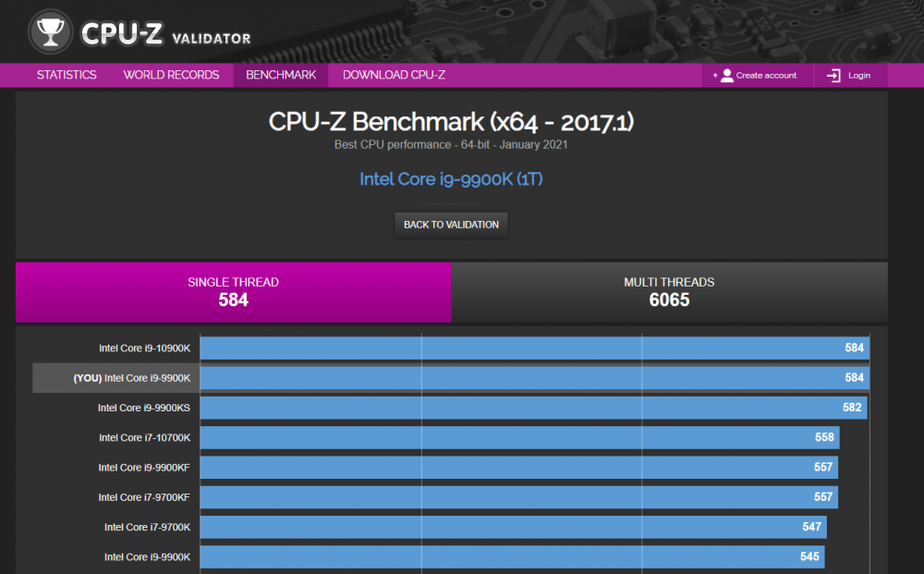Click the Create account link text
Viewport: 924px width, 574px height.
coord(766,76)
